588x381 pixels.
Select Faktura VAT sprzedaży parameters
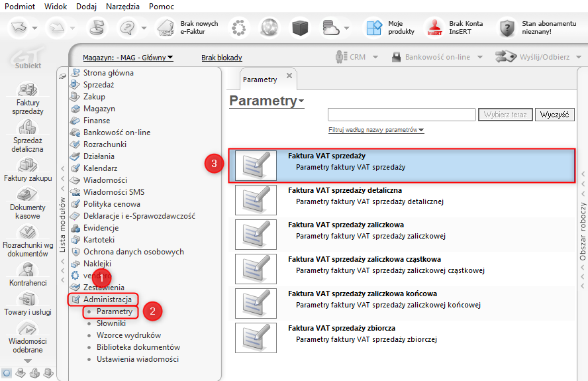(402, 166)
